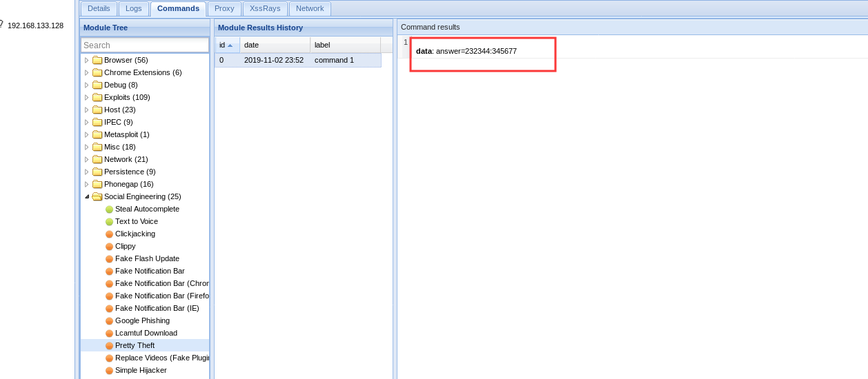Expand the Metasploit (1) folder
Screen dimensions: 868x379
click(87, 134)
